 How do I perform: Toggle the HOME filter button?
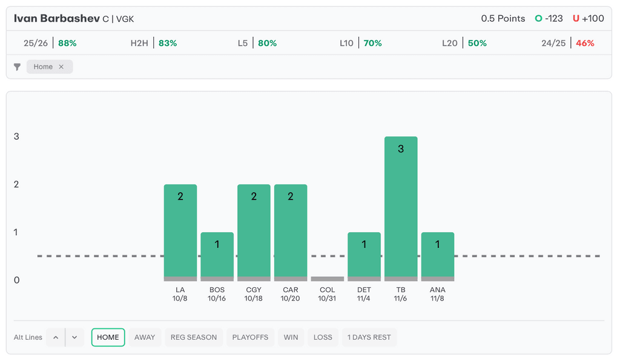(108, 337)
